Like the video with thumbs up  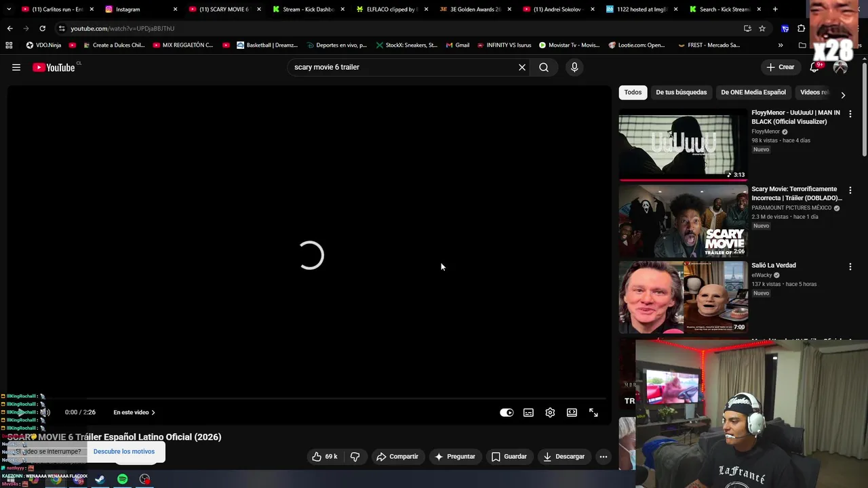(x=325, y=457)
